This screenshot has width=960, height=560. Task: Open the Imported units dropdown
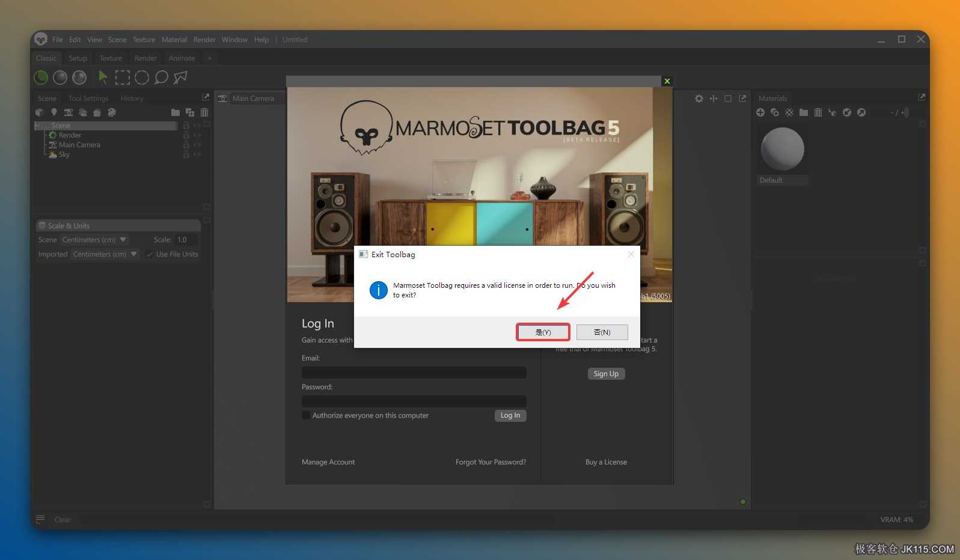click(x=105, y=254)
